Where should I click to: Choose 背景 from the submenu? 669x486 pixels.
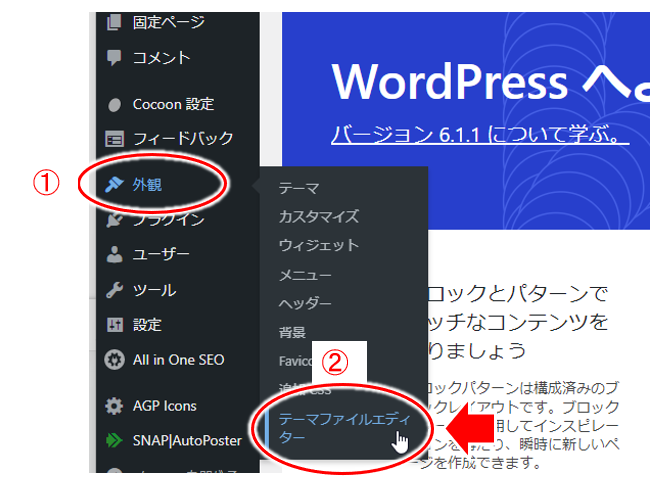(x=292, y=332)
